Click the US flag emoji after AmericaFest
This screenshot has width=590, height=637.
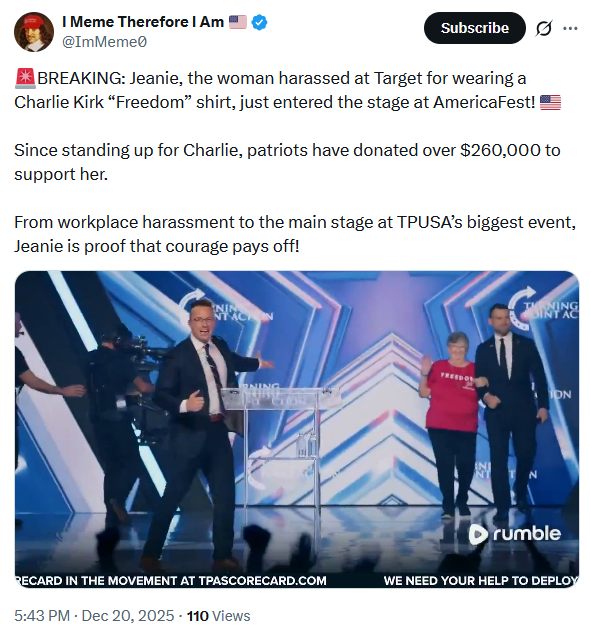click(550, 102)
